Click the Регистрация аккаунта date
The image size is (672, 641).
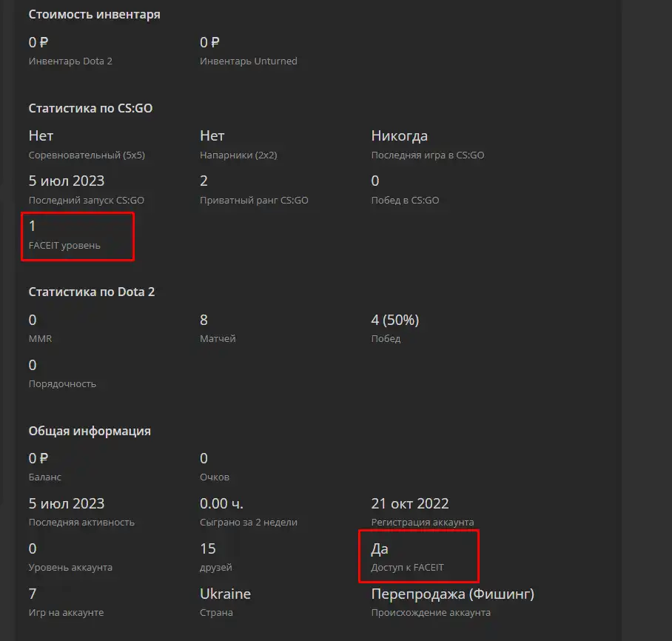pyautogui.click(x=410, y=503)
